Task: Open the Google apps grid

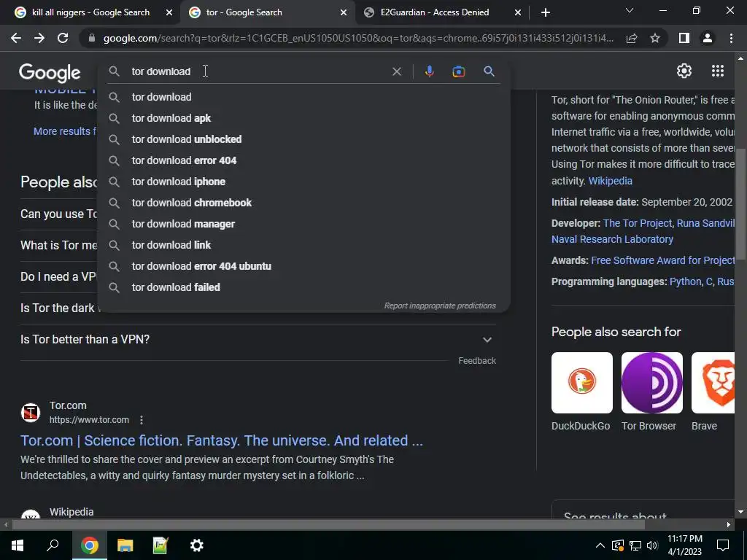Action: pyautogui.click(x=718, y=71)
